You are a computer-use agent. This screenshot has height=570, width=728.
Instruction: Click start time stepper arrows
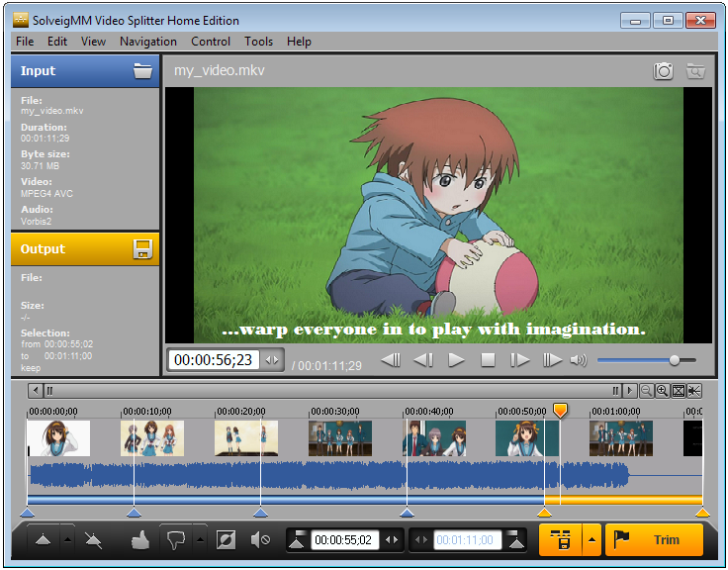click(392, 539)
